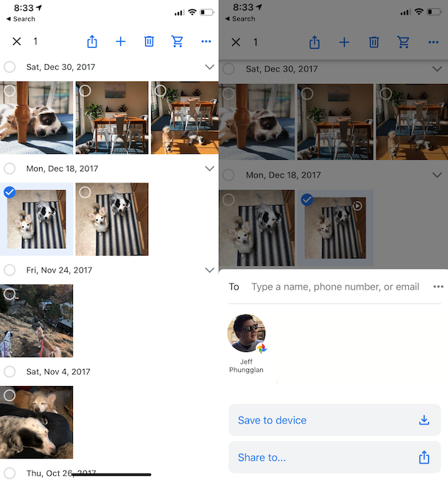The width and height of the screenshot is (448, 481).
Task: Deselect the checked dog photo from Dec 18
Action: [x=10, y=192]
